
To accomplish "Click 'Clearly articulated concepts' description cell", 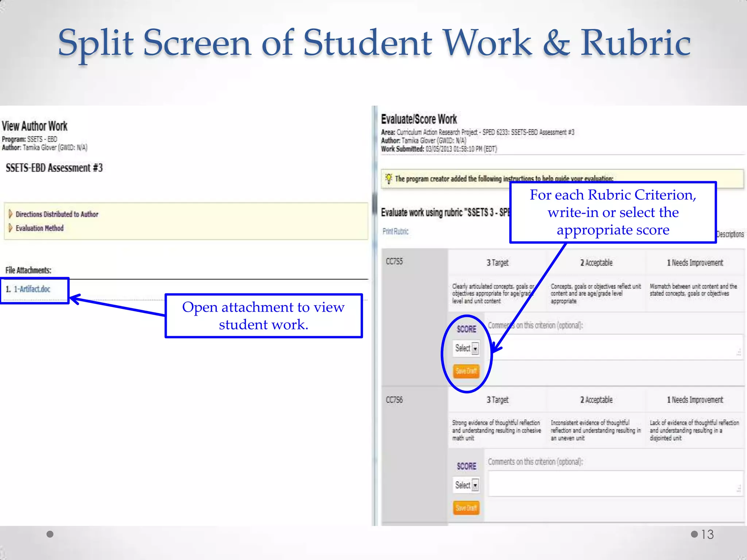I will pos(497,293).
